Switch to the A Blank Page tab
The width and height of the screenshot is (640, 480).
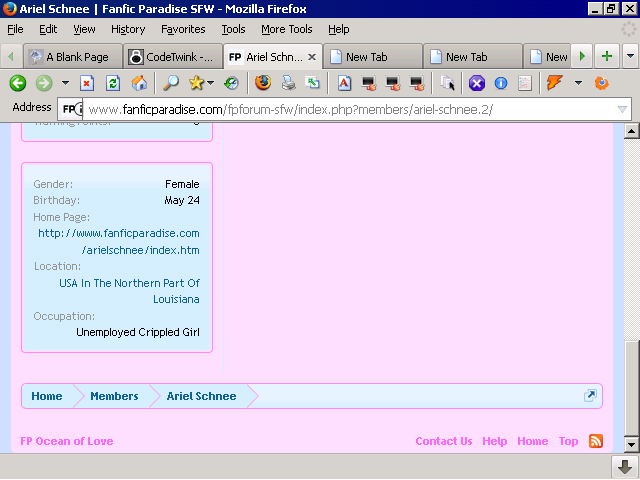point(73,57)
